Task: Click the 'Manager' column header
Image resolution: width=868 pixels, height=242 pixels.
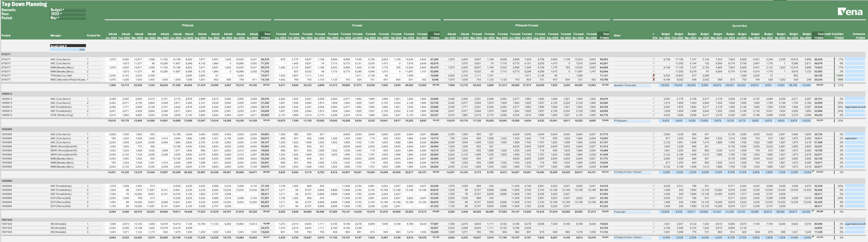Action: pos(56,36)
